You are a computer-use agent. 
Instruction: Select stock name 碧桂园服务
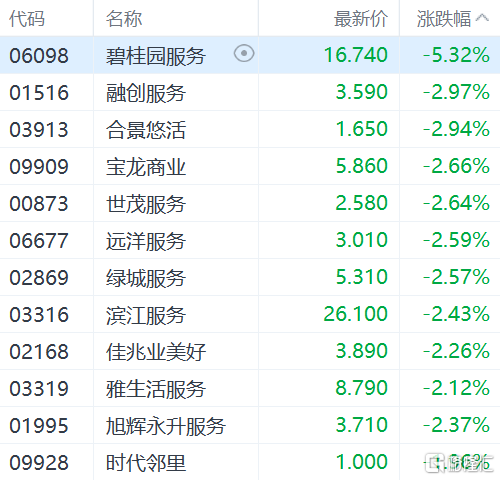[x=156, y=56]
